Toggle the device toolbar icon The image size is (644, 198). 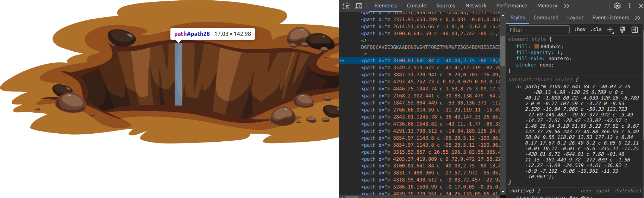(359, 6)
